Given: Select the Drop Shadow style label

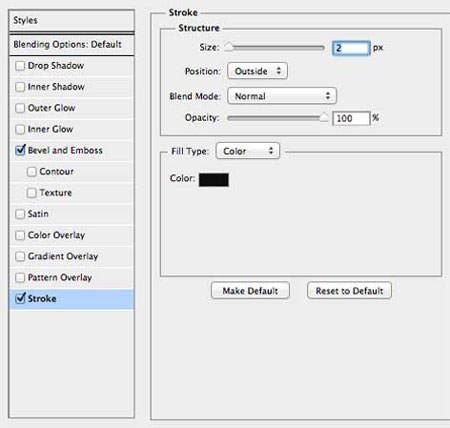Looking at the screenshot, I should coord(56,66).
